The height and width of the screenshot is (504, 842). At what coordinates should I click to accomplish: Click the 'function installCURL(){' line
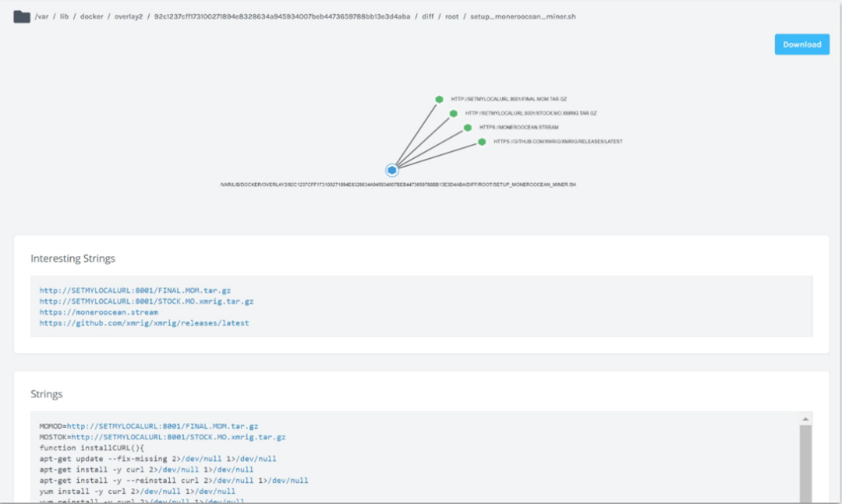pos(92,448)
